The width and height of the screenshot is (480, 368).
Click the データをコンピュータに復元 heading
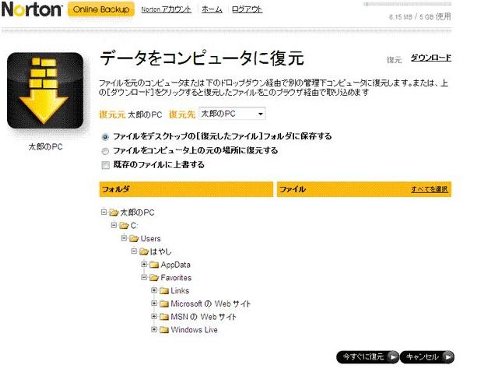pyautogui.click(x=202, y=58)
